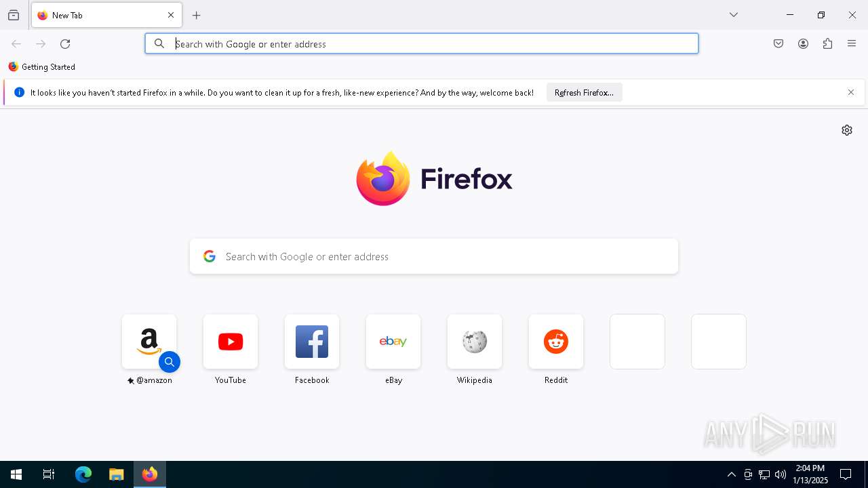The width and height of the screenshot is (868, 488).
Task: Go back one page arrow
Action: (16, 44)
